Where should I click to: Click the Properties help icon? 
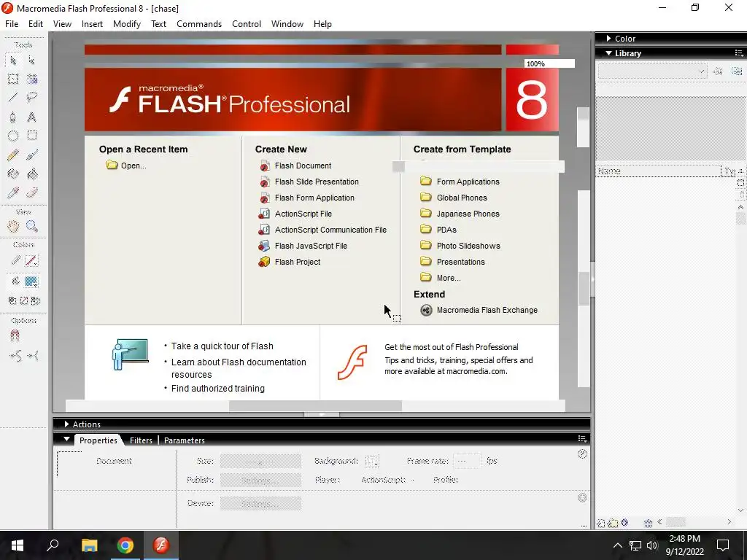coord(582,454)
